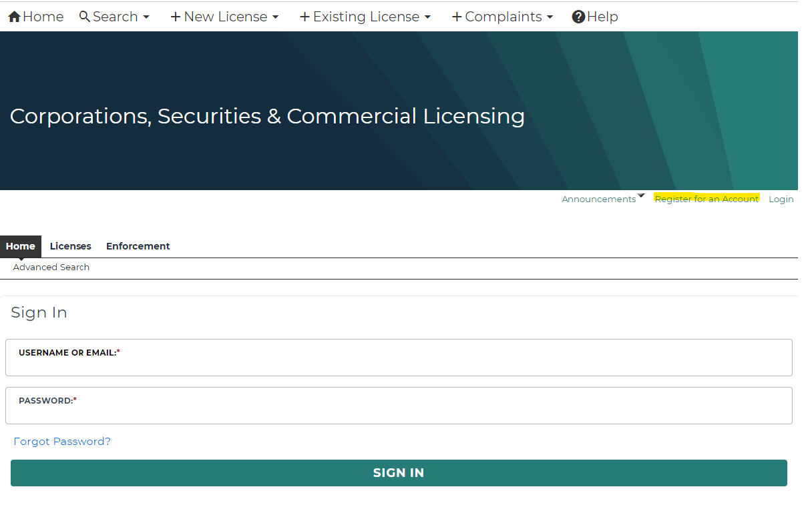Open the New License menu label
This screenshot has width=812, height=505.
[226, 17]
